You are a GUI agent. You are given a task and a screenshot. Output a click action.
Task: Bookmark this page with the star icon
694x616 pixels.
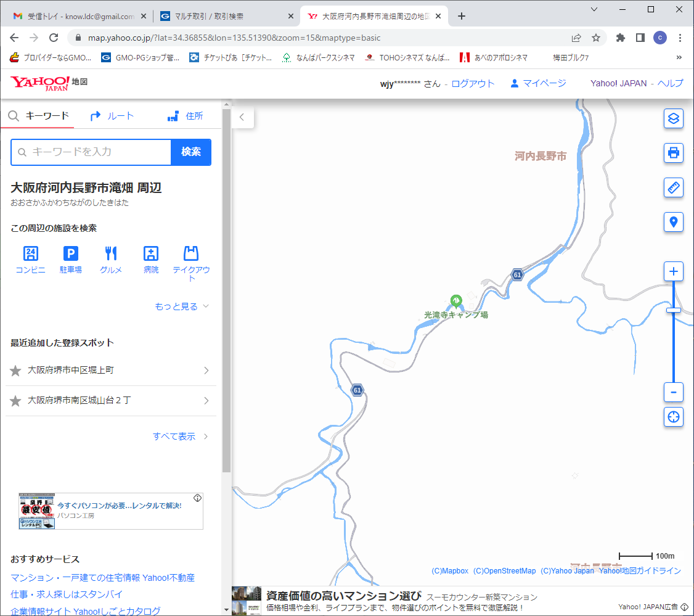point(596,38)
